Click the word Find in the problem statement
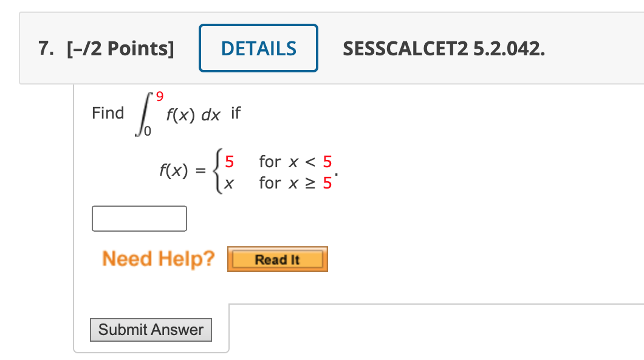This screenshot has height=360, width=644. coord(108,112)
